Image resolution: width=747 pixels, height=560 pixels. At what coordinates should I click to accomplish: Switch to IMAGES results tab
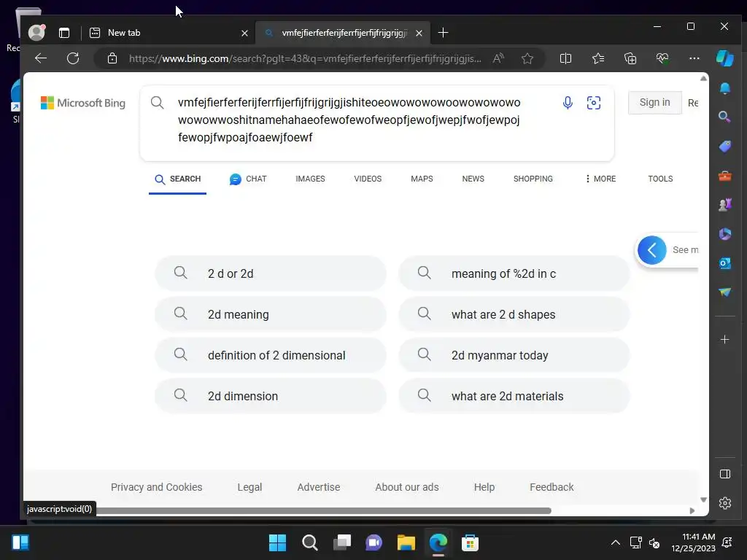pos(310,179)
